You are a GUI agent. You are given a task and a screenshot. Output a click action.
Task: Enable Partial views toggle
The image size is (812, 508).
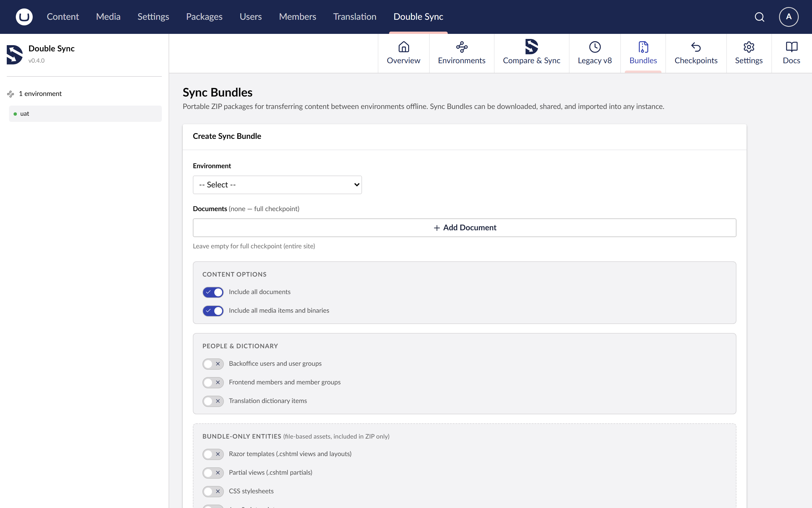click(213, 473)
